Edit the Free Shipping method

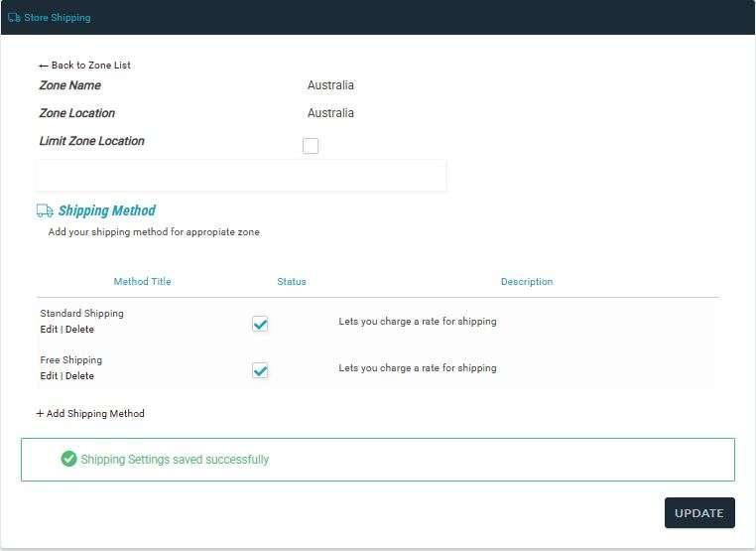pyautogui.click(x=49, y=376)
